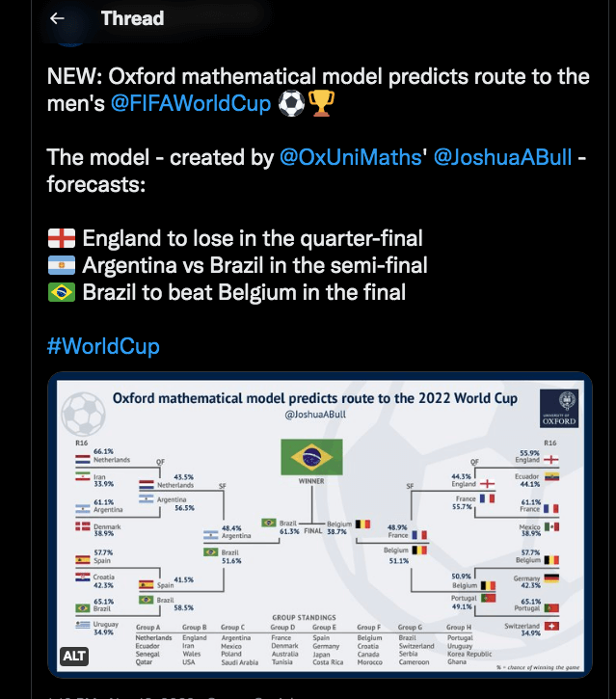
Task: Click the England flag emoji in tweet
Action: [x=61, y=238]
